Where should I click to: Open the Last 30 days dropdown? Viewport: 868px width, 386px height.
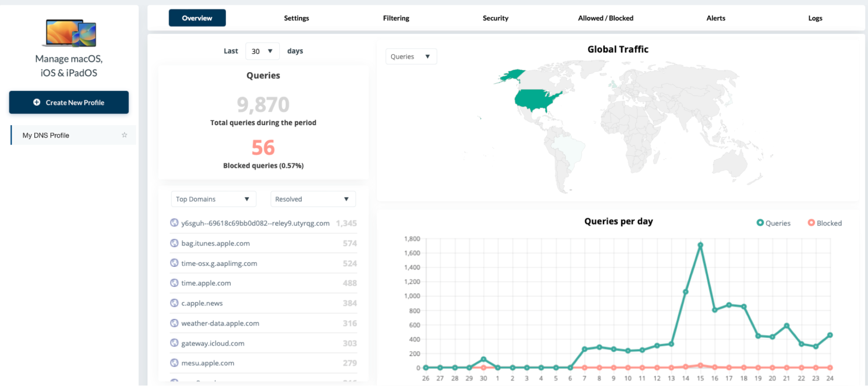point(262,51)
